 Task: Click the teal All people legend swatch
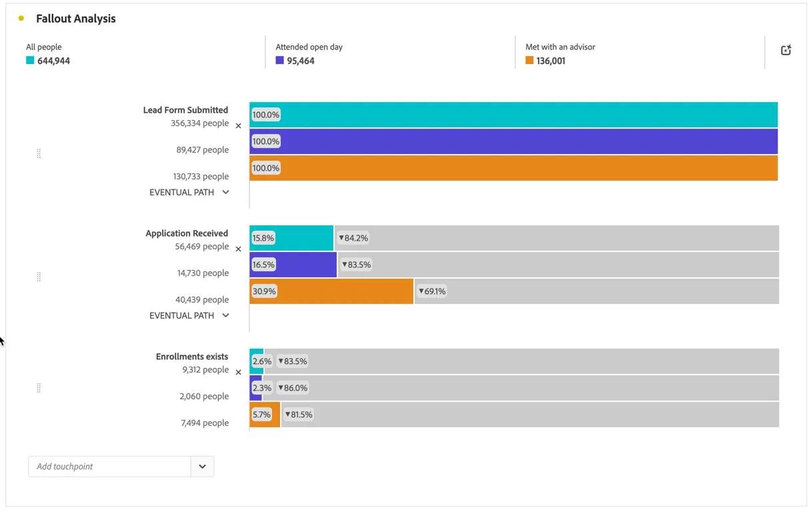tap(30, 61)
